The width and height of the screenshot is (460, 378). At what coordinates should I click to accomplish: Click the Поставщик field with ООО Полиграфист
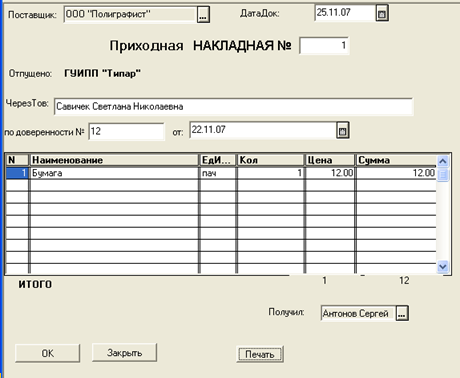(130, 14)
